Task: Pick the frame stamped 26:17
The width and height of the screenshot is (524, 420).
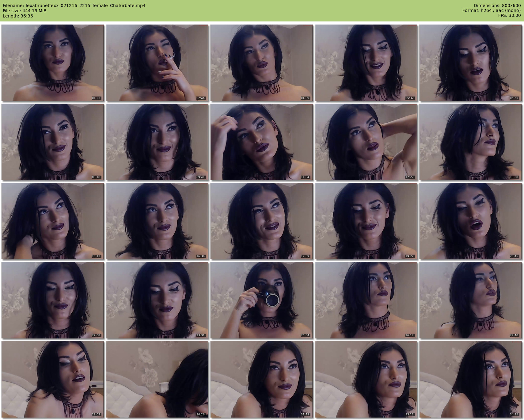Action: pyautogui.click(x=366, y=300)
